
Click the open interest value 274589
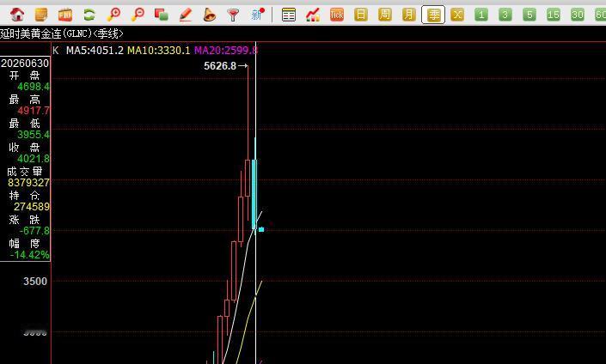32,207
